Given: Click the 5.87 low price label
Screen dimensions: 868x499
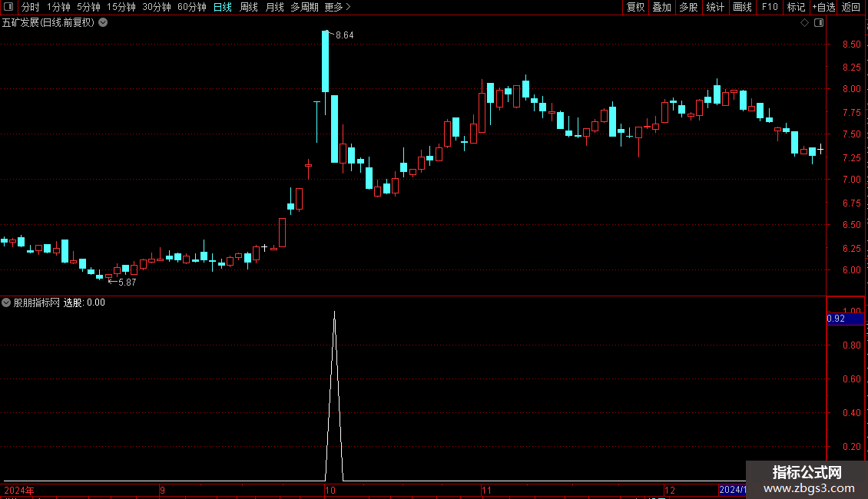Looking at the screenshot, I should click(x=128, y=283).
